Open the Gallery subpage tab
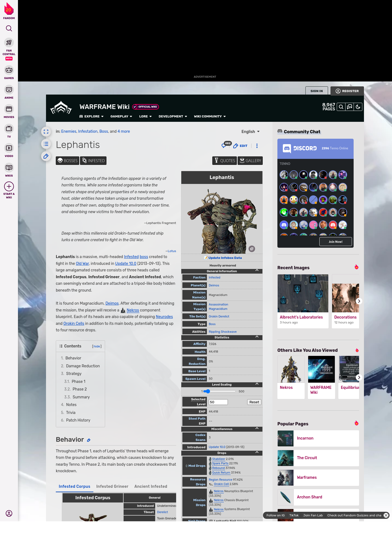Viewport: 392px width, 545px height. pyautogui.click(x=250, y=161)
